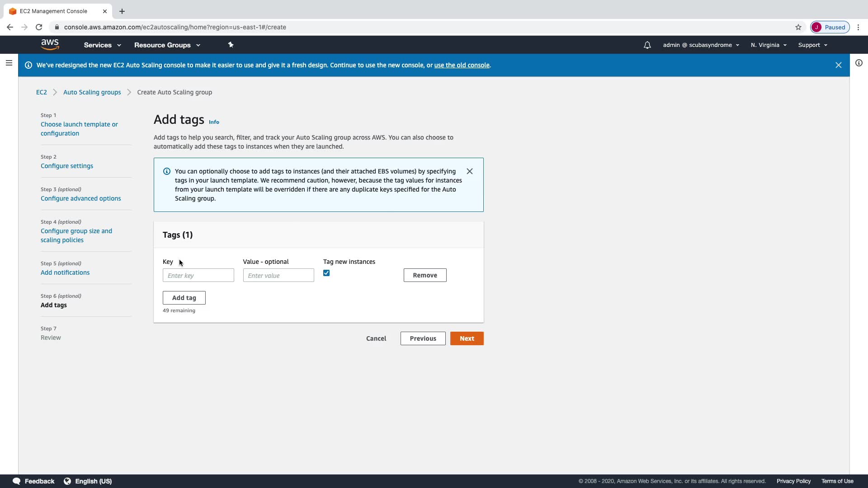Click the AWS logo home icon

pyautogui.click(x=50, y=45)
